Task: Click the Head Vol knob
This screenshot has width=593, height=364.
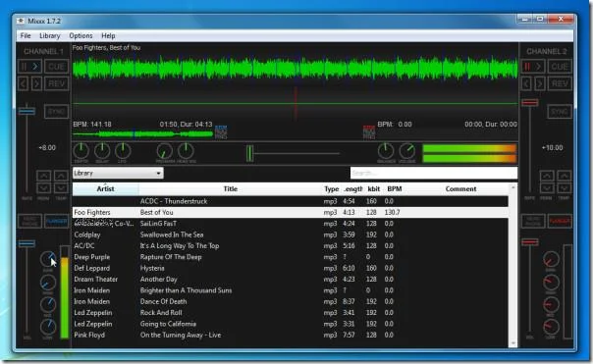Action: coord(186,151)
